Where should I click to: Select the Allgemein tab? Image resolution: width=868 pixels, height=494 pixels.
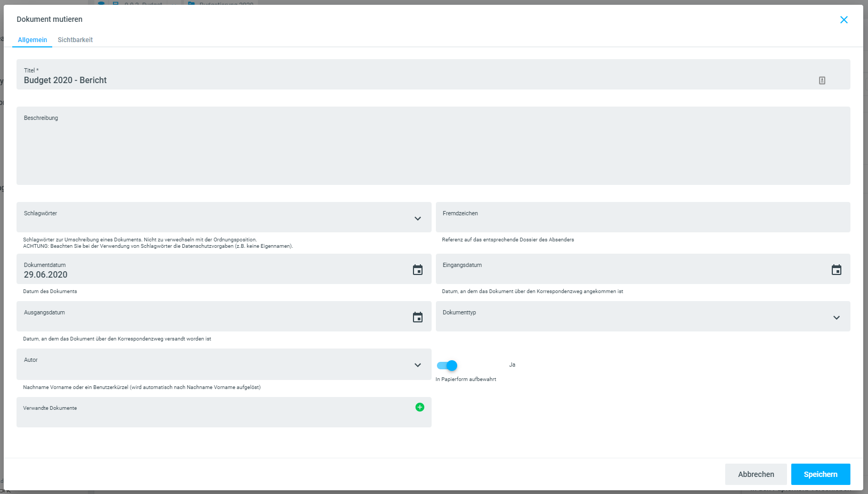pyautogui.click(x=33, y=40)
